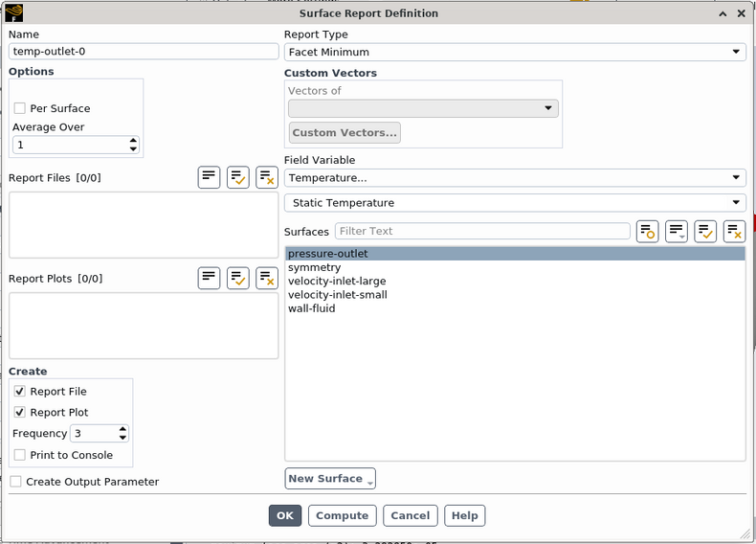This screenshot has height=544, width=756.
Task: Expand the Temperature field variable dropdown
Action: tap(515, 178)
